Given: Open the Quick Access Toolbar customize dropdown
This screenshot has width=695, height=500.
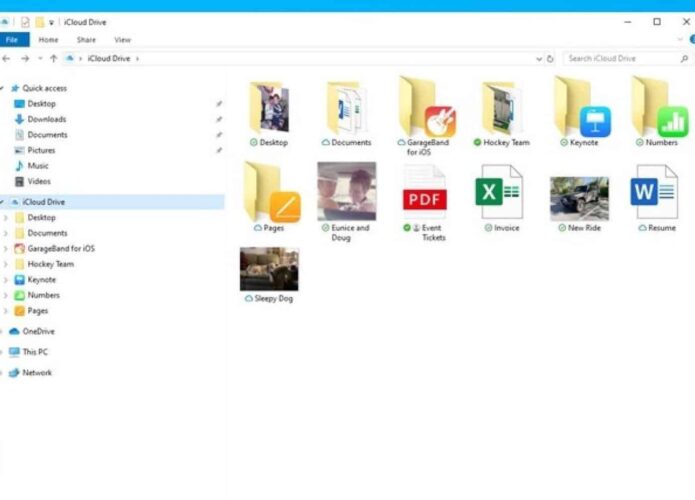Looking at the screenshot, I should point(51,22).
